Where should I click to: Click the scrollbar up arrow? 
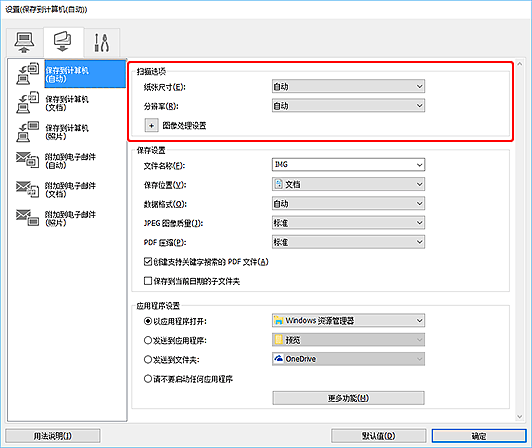(519, 64)
